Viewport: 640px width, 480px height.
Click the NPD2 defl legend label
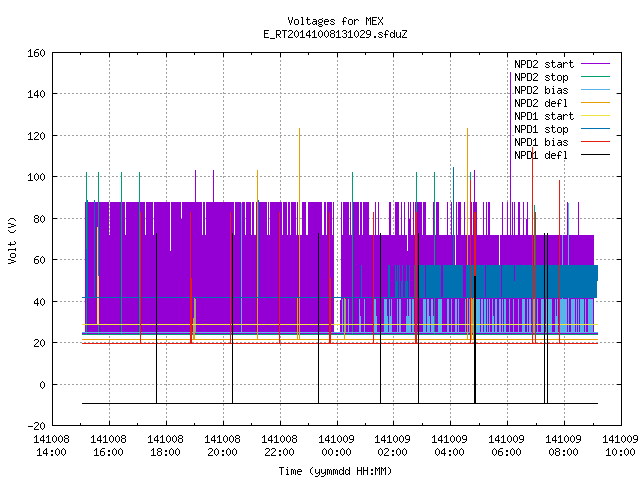click(x=541, y=103)
